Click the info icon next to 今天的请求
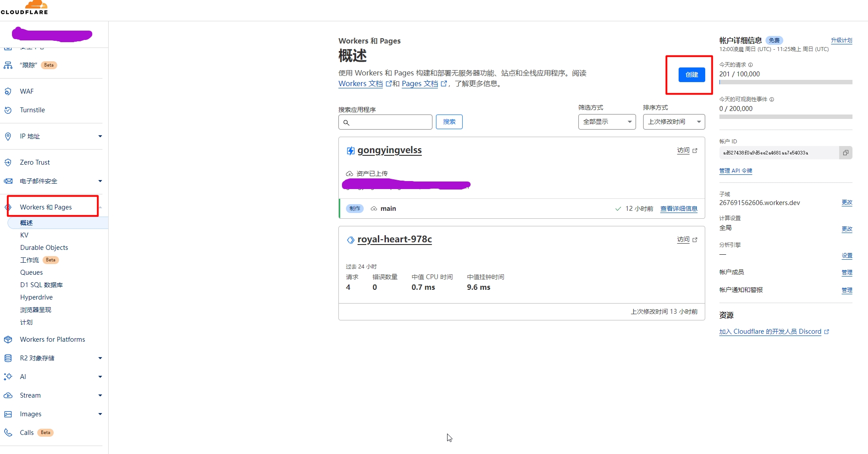The image size is (868, 454). pyautogui.click(x=750, y=65)
